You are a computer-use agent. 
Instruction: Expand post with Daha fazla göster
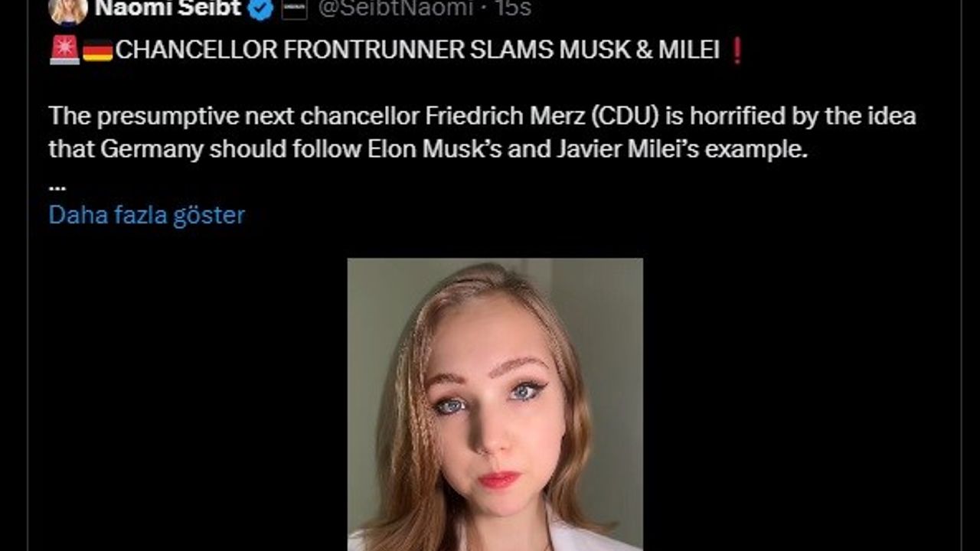point(146,215)
